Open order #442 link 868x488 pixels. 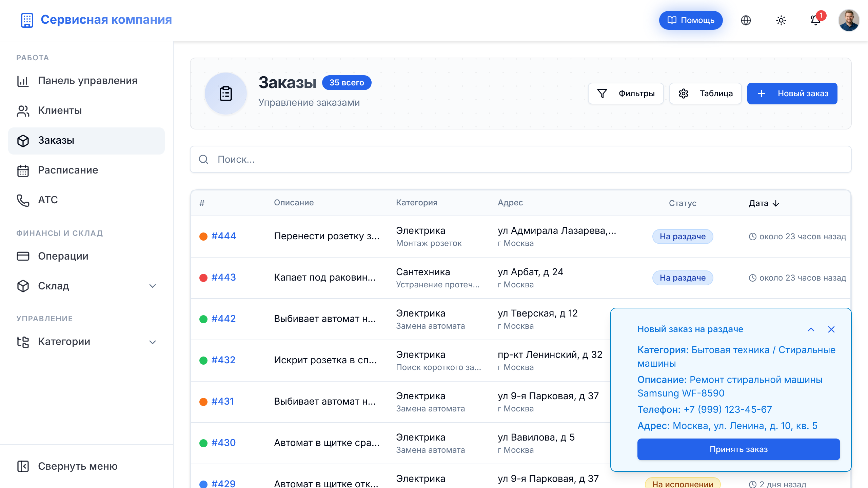(224, 319)
